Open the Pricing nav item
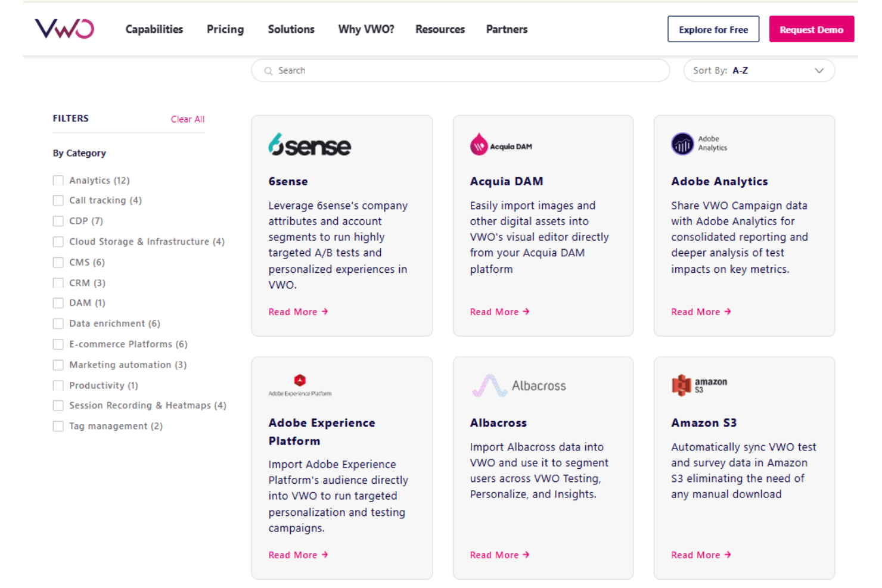The width and height of the screenshot is (882, 588). tap(225, 29)
